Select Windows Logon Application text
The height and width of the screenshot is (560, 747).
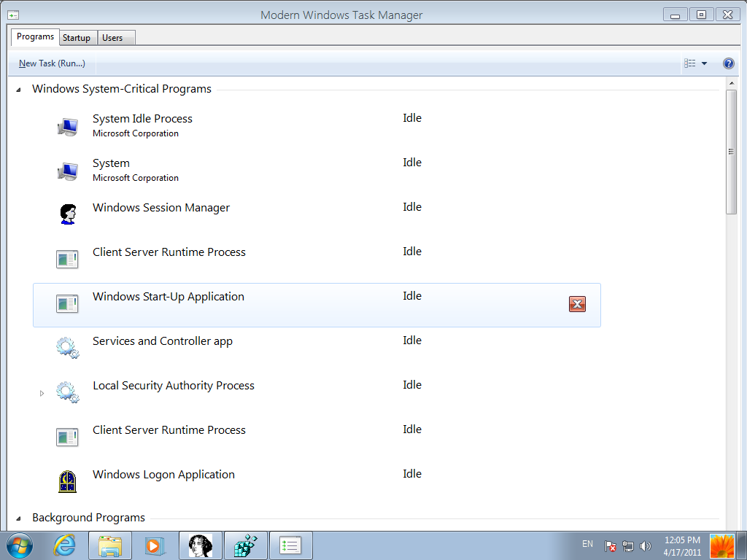click(163, 475)
